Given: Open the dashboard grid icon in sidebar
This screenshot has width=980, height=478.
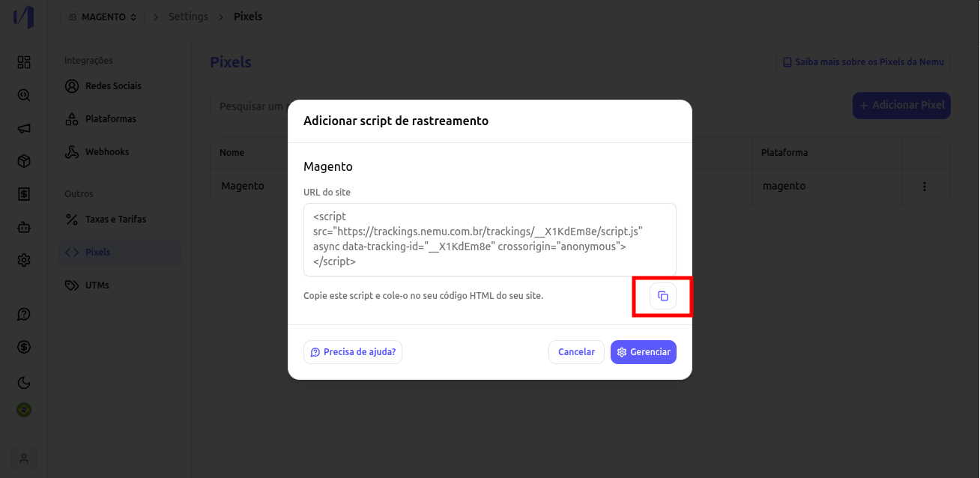Looking at the screenshot, I should 24,62.
